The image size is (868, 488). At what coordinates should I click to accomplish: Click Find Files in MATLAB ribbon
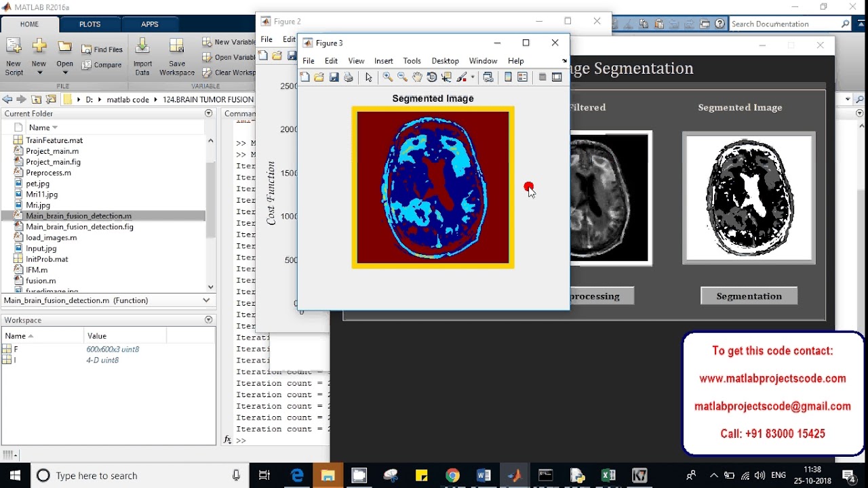102,49
